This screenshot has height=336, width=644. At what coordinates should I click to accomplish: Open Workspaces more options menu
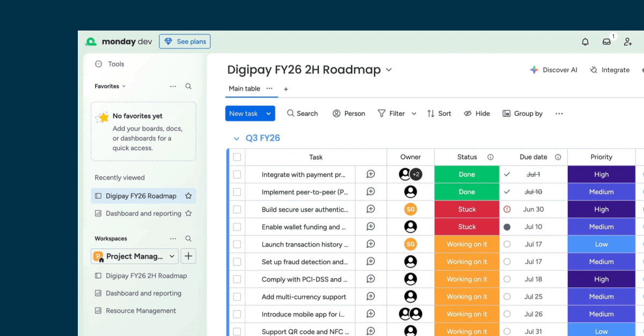(173, 238)
